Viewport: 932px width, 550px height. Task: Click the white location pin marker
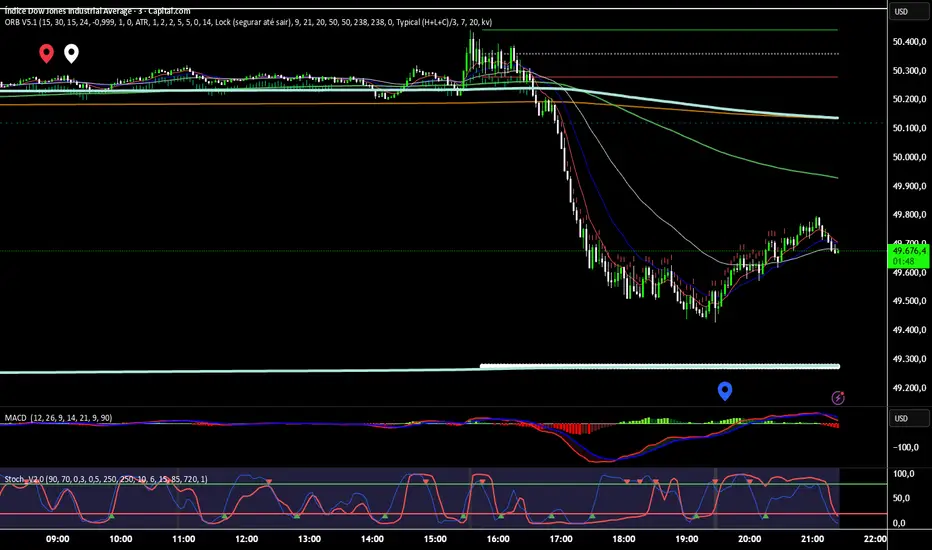click(x=72, y=53)
